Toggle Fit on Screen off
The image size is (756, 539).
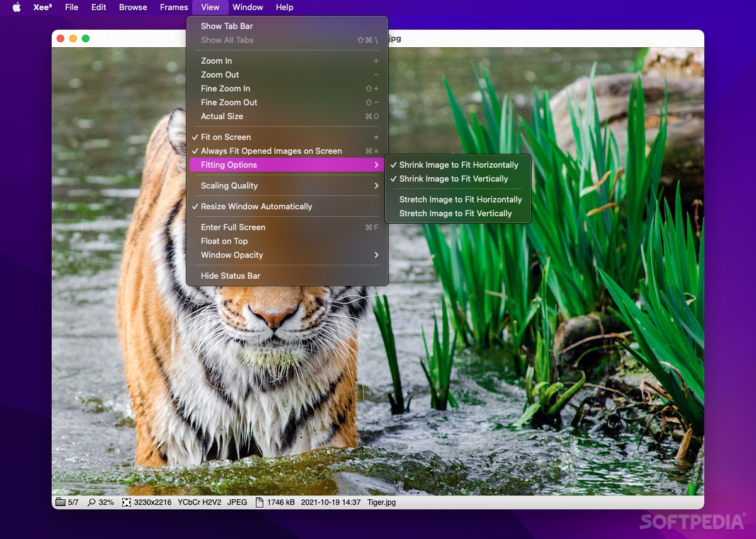(x=227, y=137)
